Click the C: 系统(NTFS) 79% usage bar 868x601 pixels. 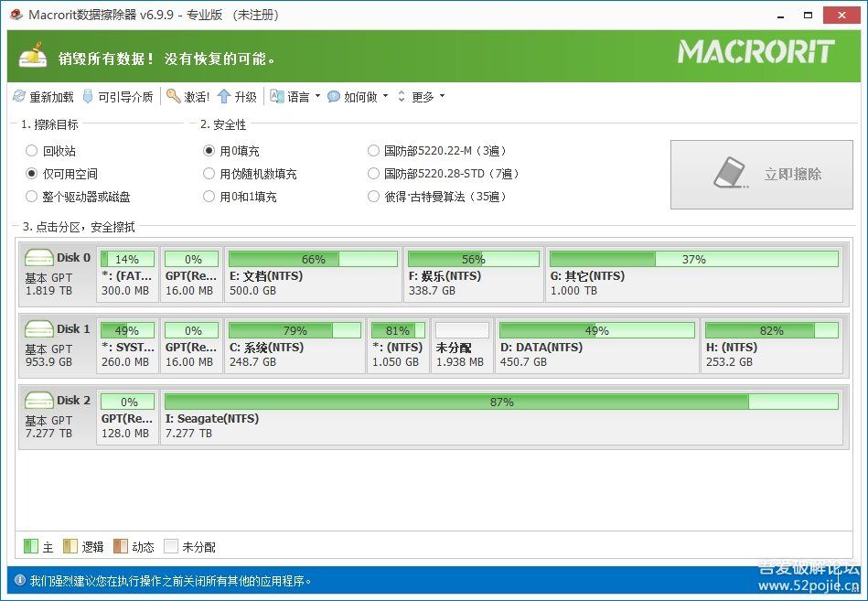(295, 330)
